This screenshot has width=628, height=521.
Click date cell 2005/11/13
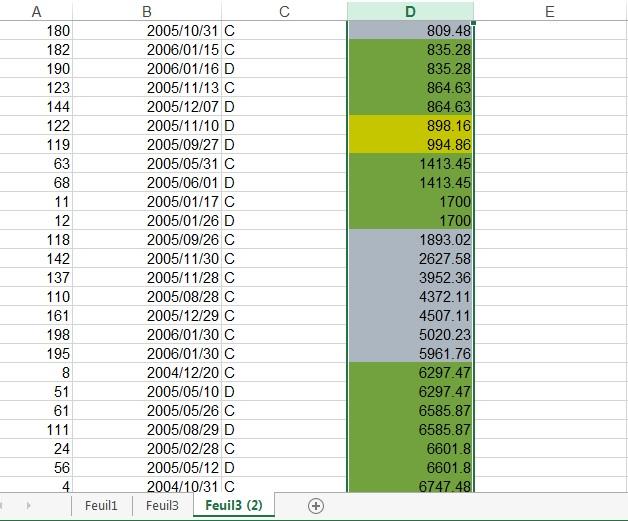point(147,88)
